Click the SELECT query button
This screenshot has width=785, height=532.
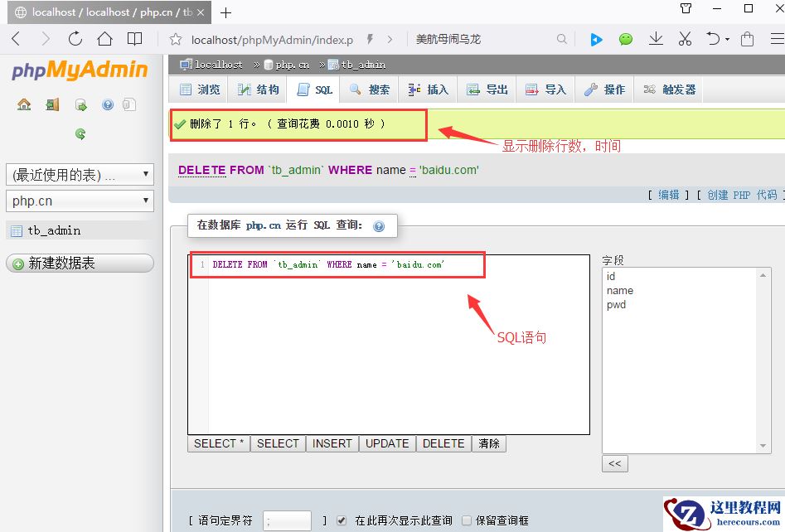[278, 443]
